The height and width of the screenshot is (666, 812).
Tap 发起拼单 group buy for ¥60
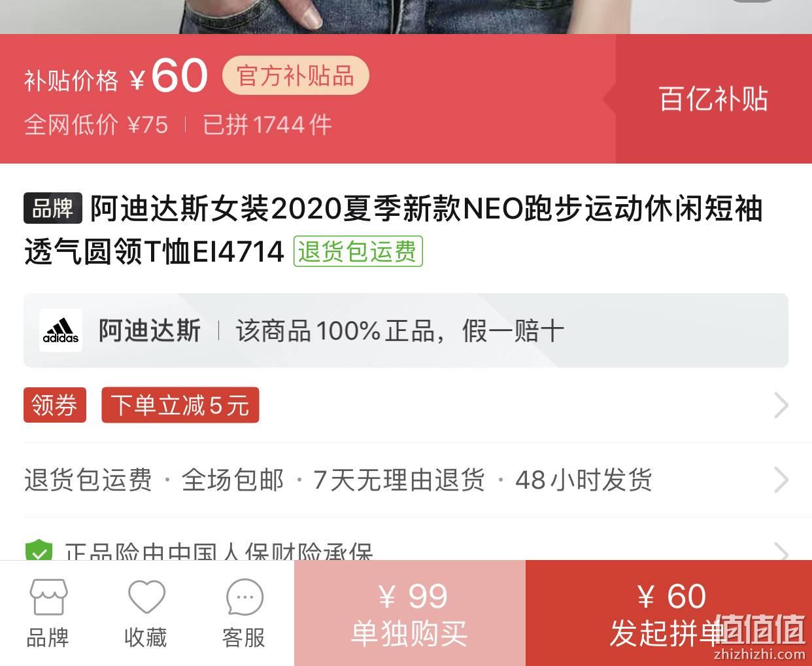[669, 613]
